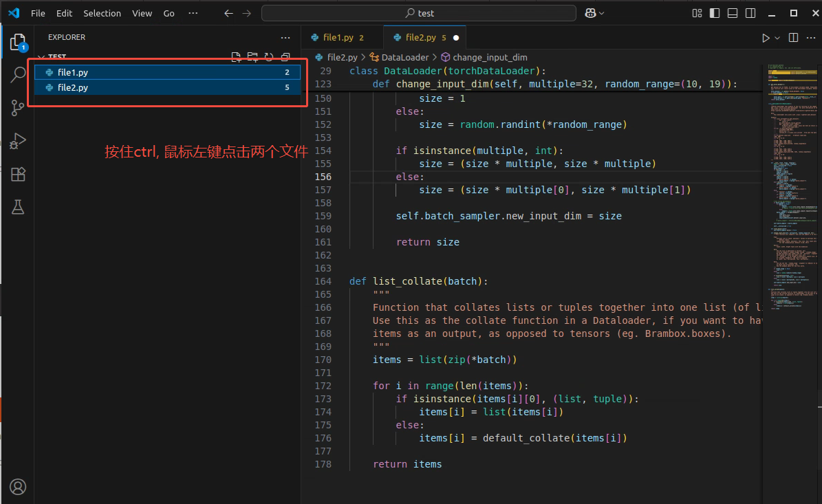Click the items = list(zip(*batch)) line
Screen dimensions: 822x504
pyautogui.click(x=444, y=360)
